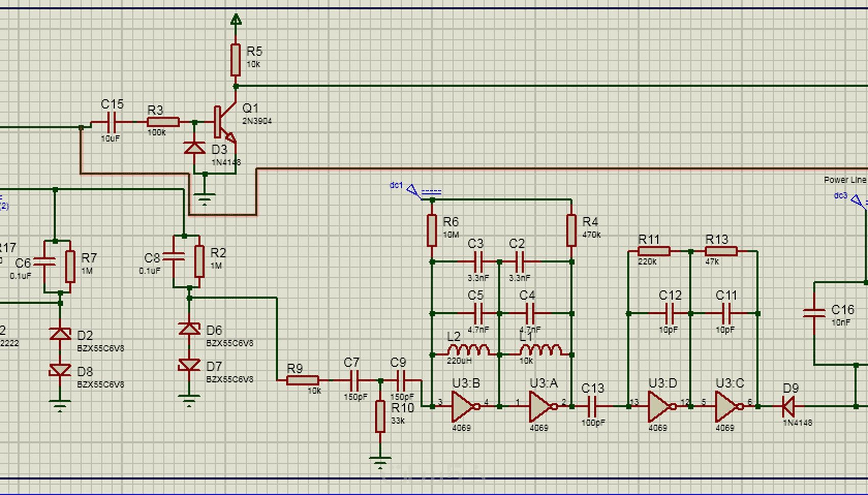Select the D8 zener diode symbol
Image resolution: width=868 pixels, height=495 pixels.
pyautogui.click(x=60, y=370)
